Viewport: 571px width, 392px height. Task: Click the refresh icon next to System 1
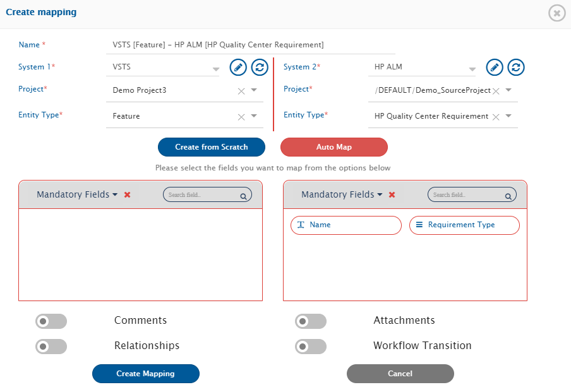[x=260, y=67]
